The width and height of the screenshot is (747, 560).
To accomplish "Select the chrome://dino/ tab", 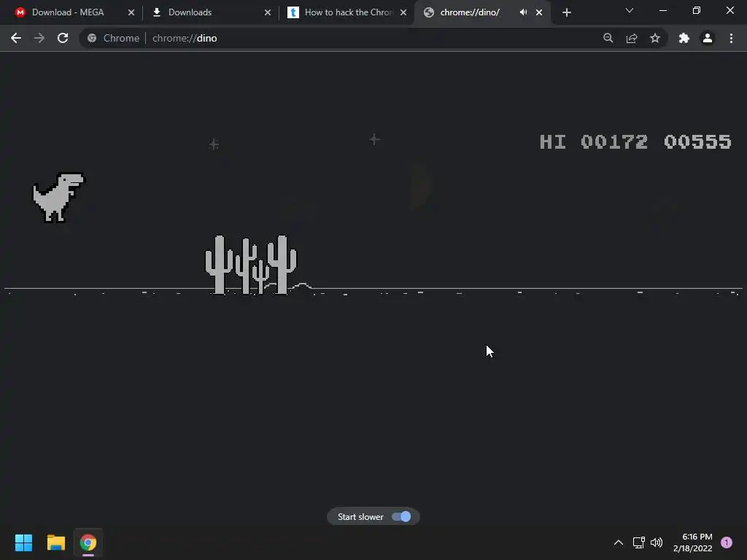I will 483,12.
